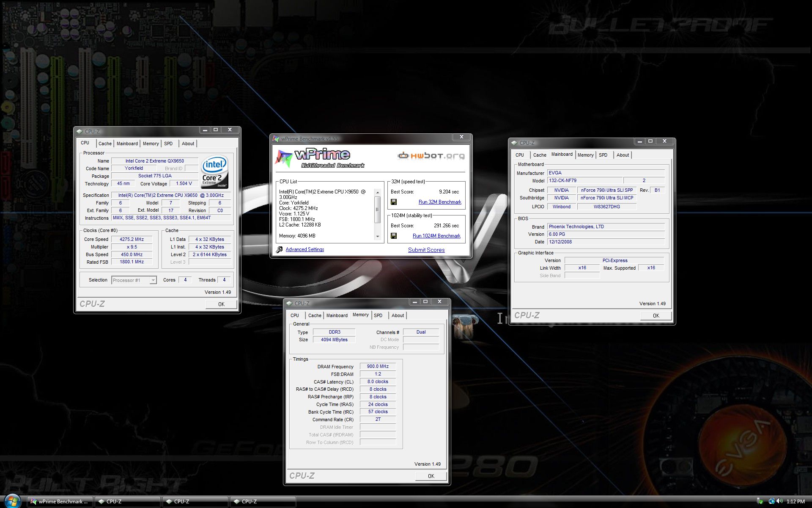
Task: Select the Cache tab in the CPU-Z Memory window
Action: click(315, 315)
